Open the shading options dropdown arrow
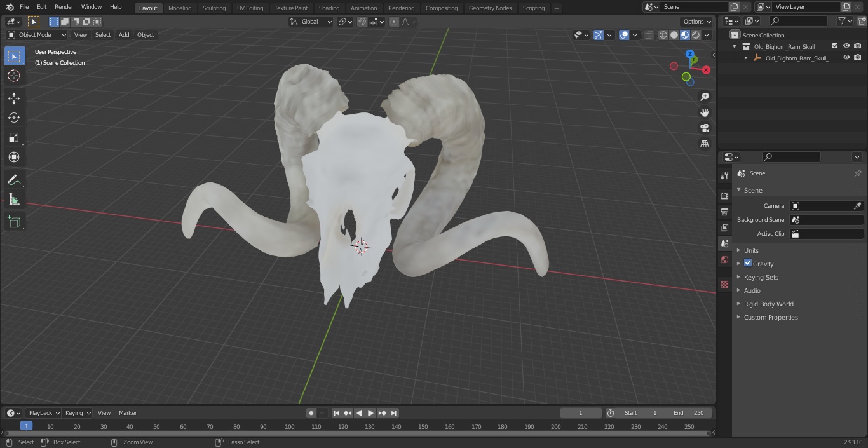The height and width of the screenshot is (448, 868). click(x=707, y=35)
